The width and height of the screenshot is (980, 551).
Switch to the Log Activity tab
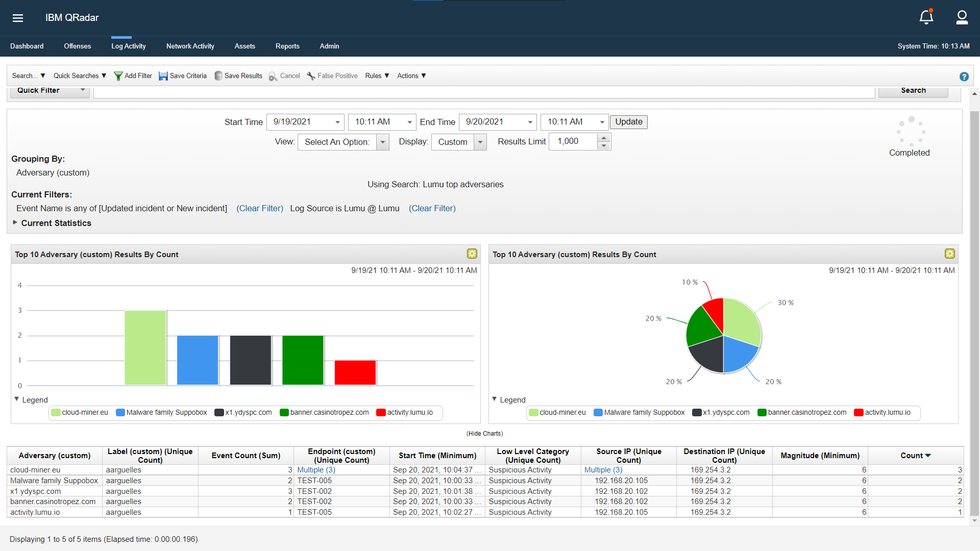click(x=129, y=46)
